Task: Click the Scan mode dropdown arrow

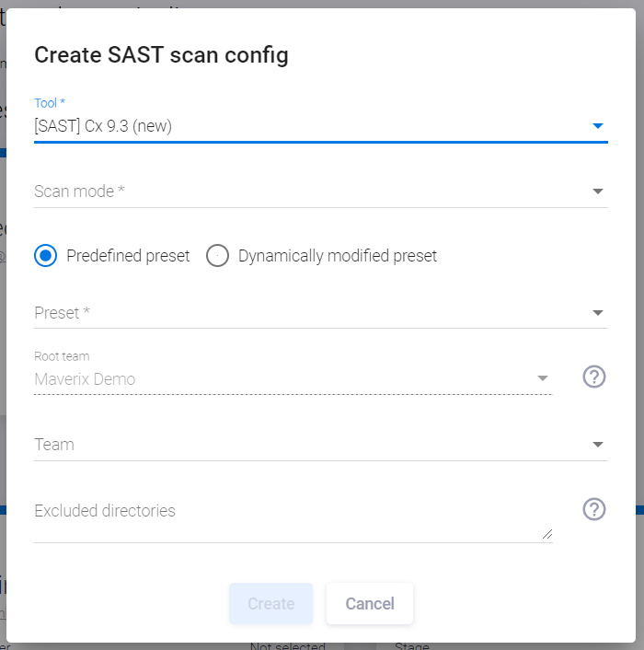Action: (x=598, y=192)
